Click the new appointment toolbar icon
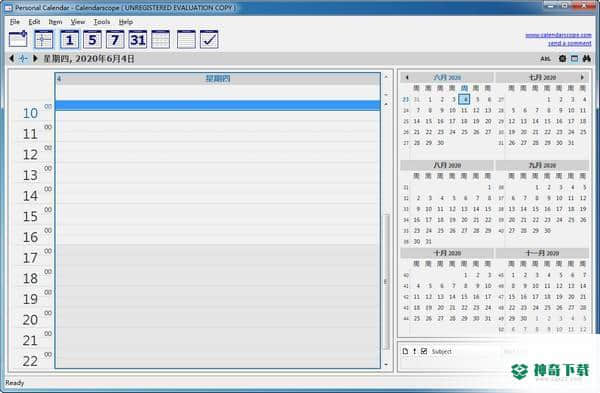 pos(18,39)
